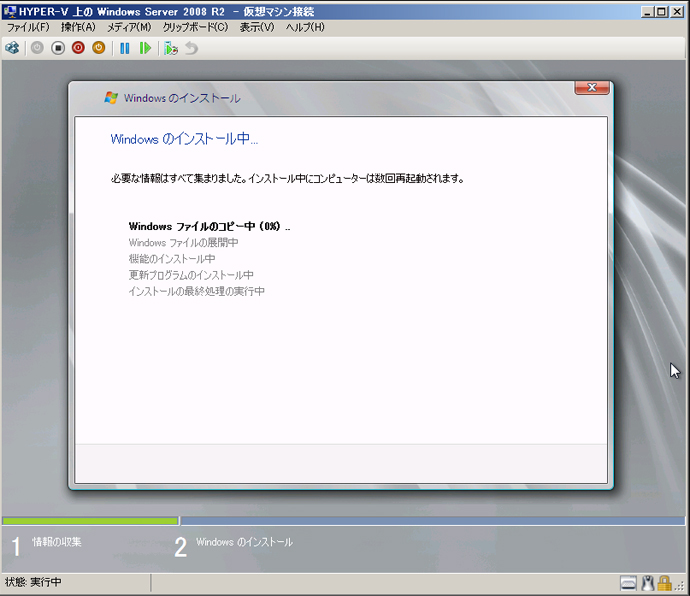690x596 pixels.
Task: Click the Windows logo in the installer title
Action: pos(111,98)
